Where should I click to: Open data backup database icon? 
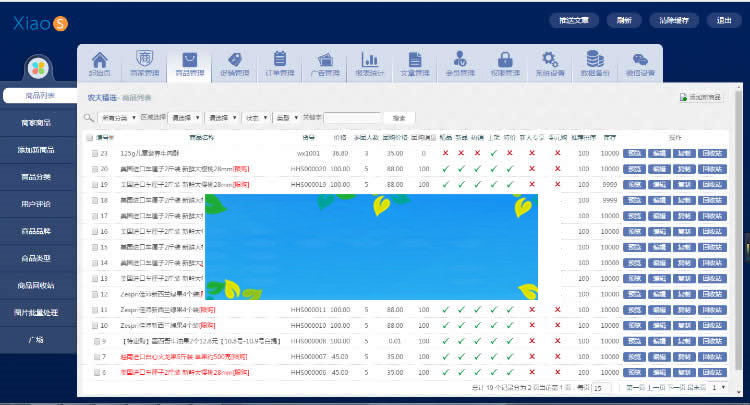(x=594, y=60)
